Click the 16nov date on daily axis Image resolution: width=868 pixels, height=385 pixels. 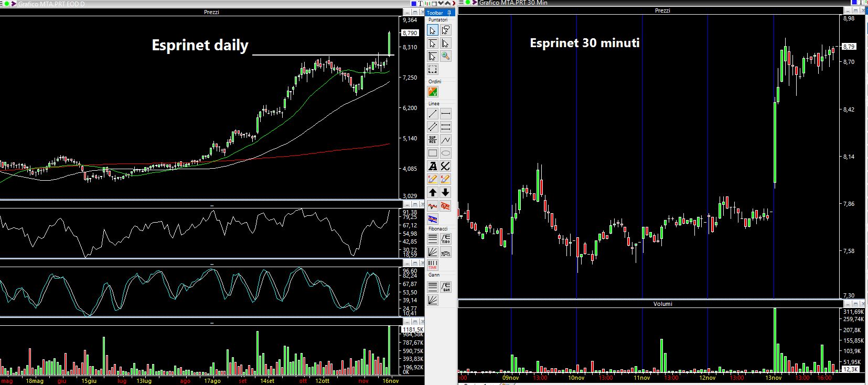coord(391,381)
